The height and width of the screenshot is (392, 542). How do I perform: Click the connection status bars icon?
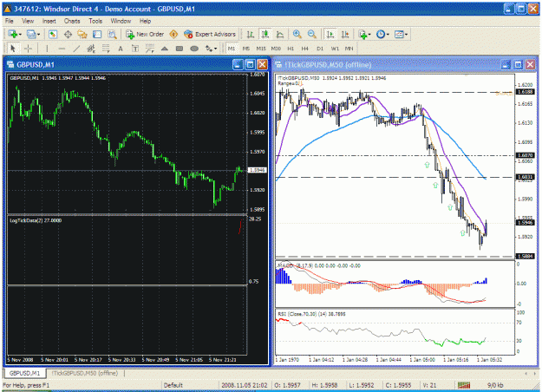(x=464, y=385)
